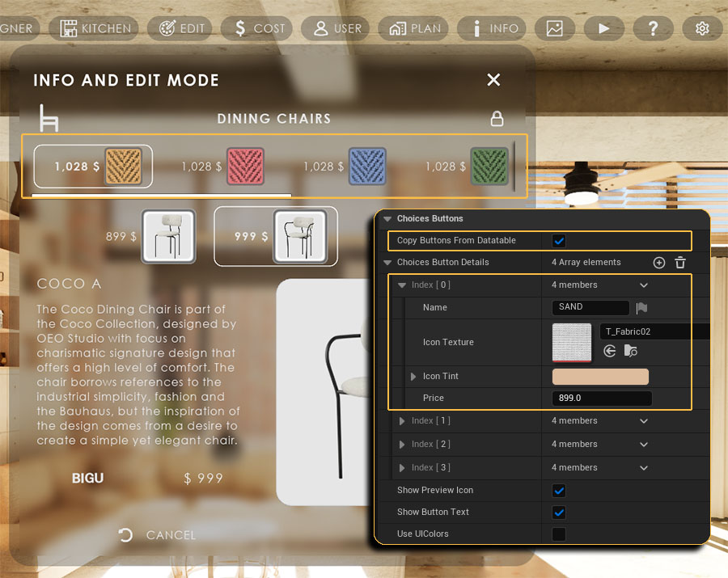Toggle Copy Buttons From Datatable checkbox
This screenshot has width=728, height=578.
[559, 241]
